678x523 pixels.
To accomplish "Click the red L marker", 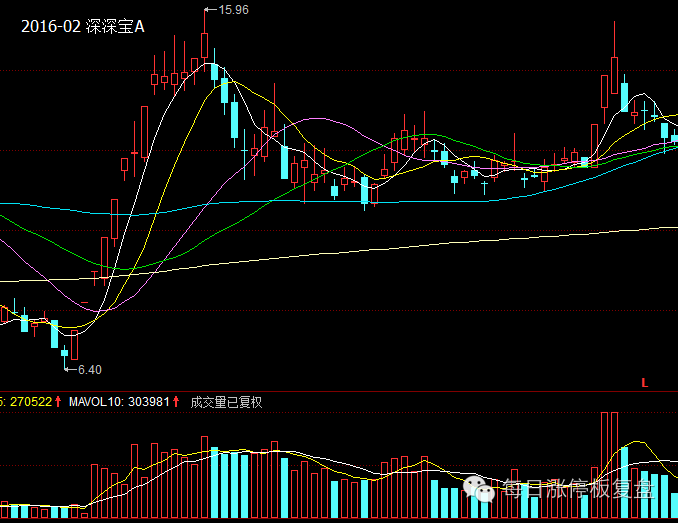I will (645, 383).
